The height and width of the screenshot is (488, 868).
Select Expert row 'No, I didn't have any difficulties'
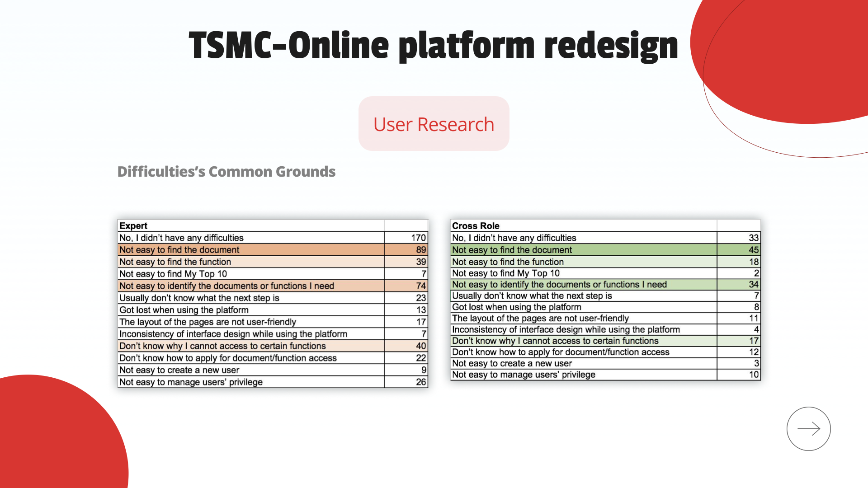(273, 238)
